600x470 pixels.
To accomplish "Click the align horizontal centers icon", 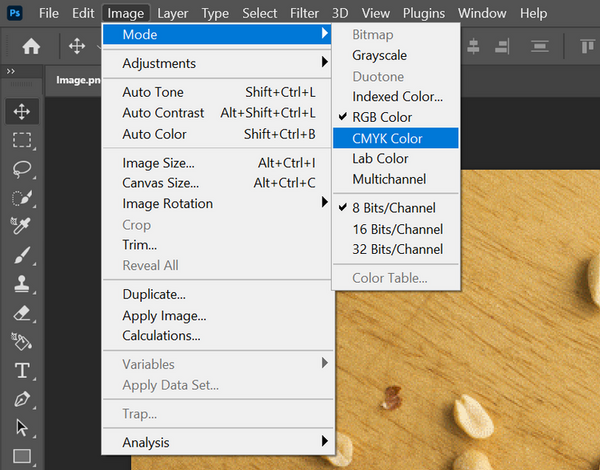I will pyautogui.click(x=473, y=46).
